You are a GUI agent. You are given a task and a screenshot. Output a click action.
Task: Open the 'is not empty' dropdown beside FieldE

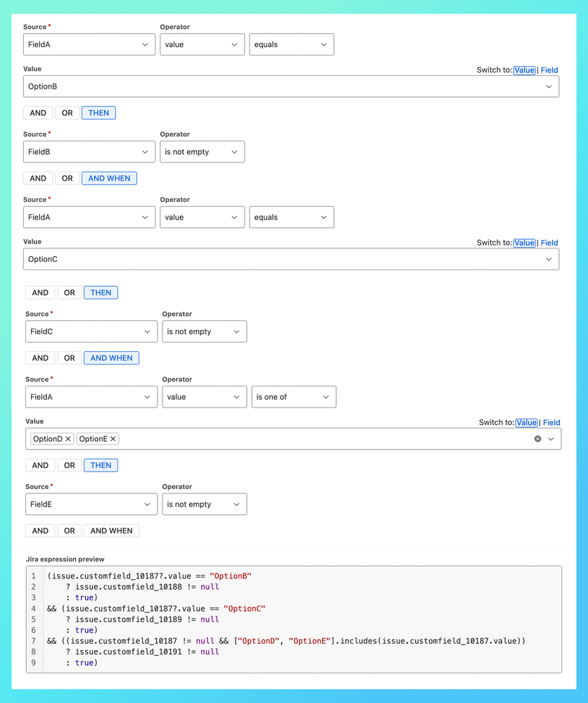coord(205,505)
